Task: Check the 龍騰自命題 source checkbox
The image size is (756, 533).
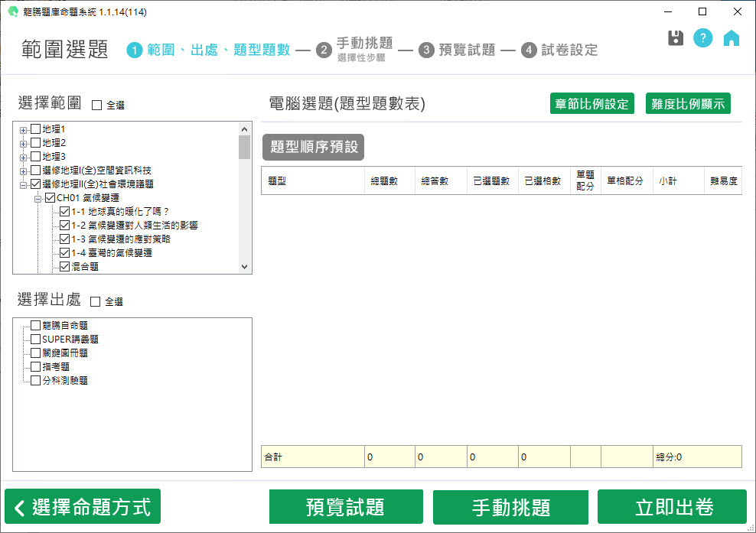Action: coord(35,326)
